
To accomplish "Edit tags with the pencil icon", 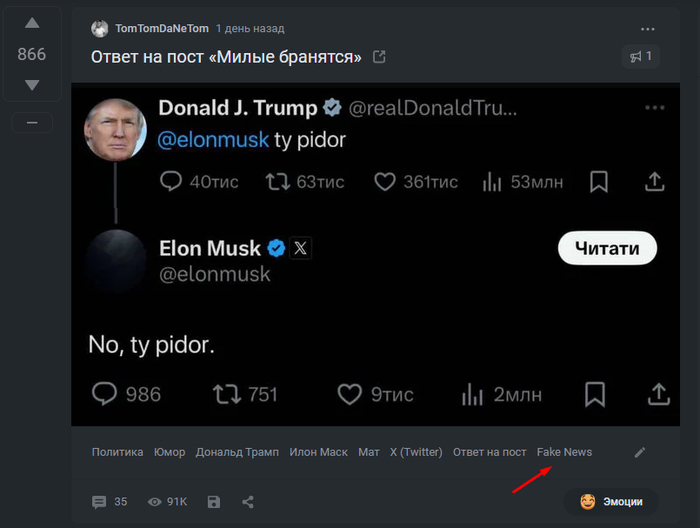I will click(x=640, y=452).
